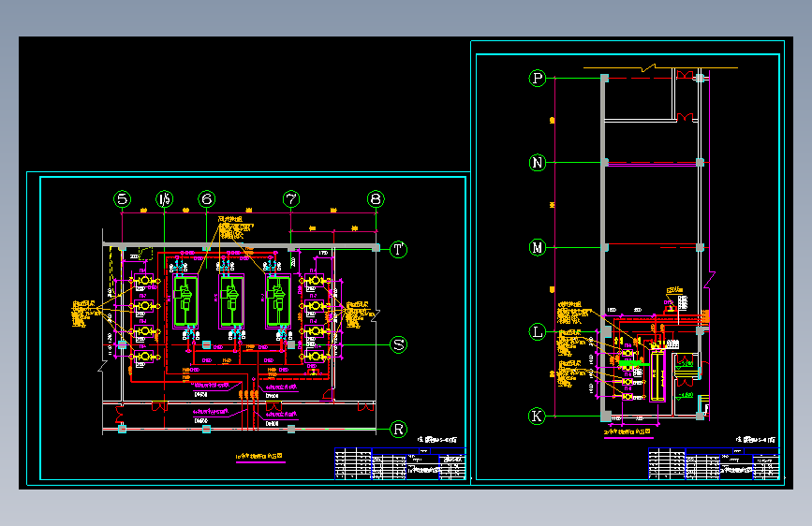Pick the grid axis bubble M
Image resolution: width=812 pixels, height=526 pixels.
[x=538, y=247]
